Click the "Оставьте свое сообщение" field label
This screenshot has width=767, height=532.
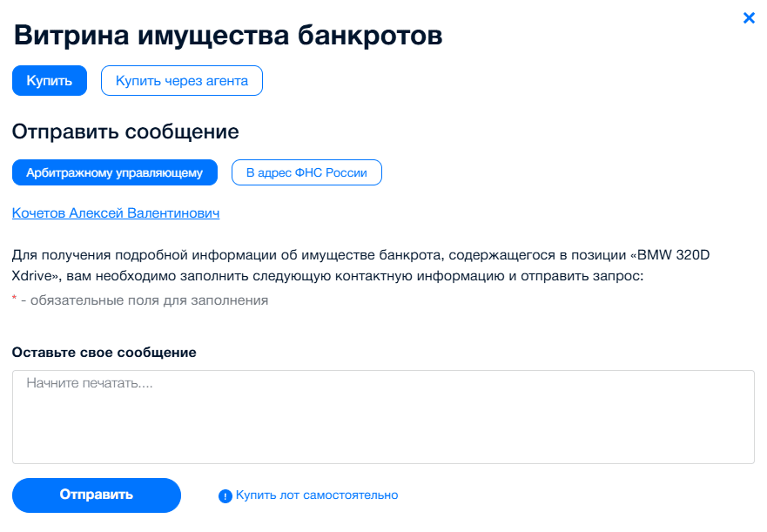(104, 353)
